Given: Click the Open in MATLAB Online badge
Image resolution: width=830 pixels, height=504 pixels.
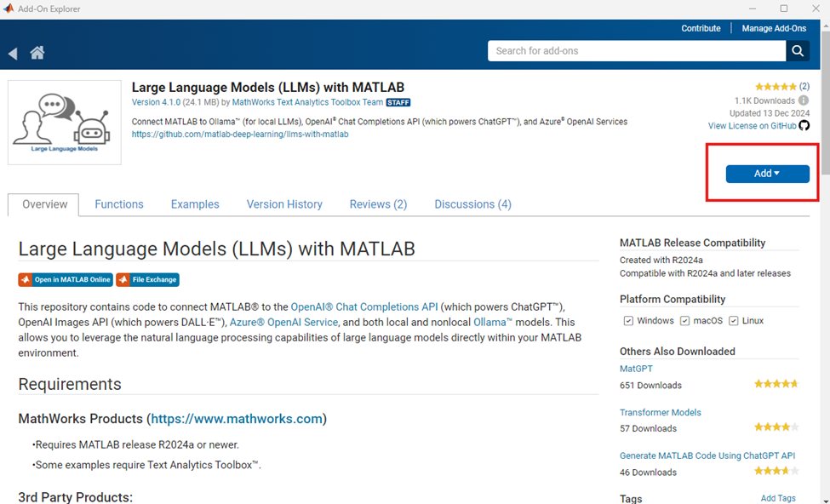Looking at the screenshot, I should click(x=66, y=279).
